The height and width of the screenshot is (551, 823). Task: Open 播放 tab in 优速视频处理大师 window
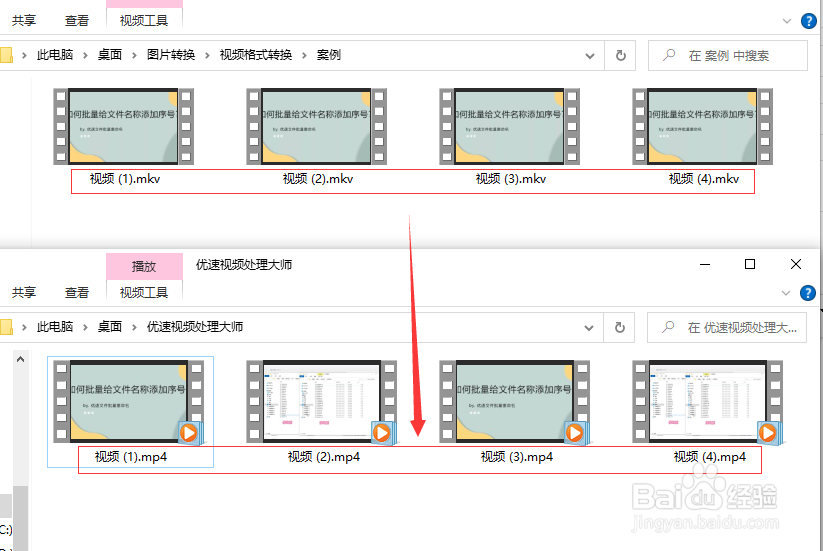[144, 266]
